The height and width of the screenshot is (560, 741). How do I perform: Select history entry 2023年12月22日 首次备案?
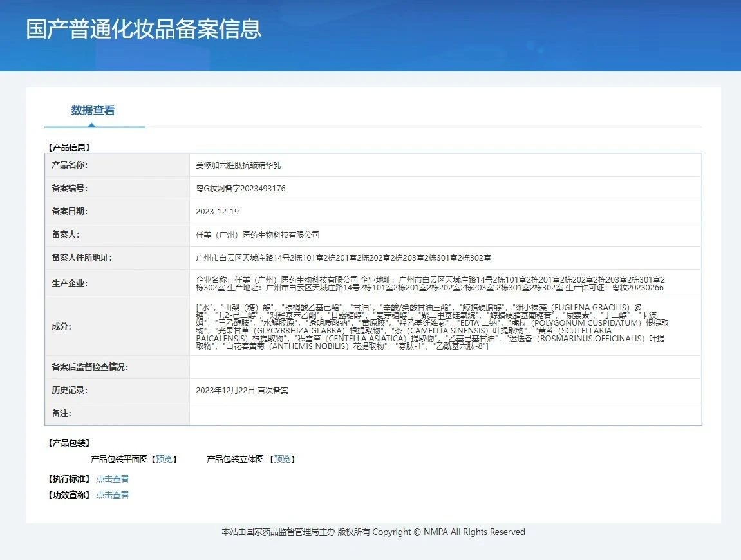click(x=242, y=390)
